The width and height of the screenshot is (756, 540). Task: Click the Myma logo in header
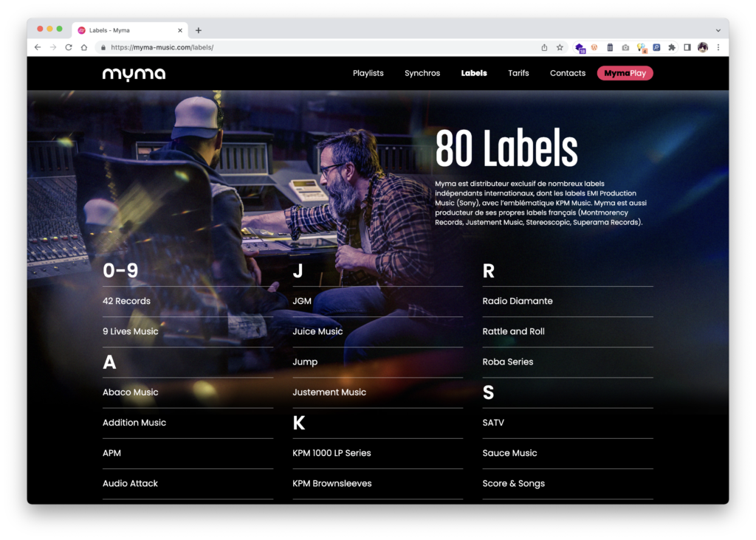134,74
